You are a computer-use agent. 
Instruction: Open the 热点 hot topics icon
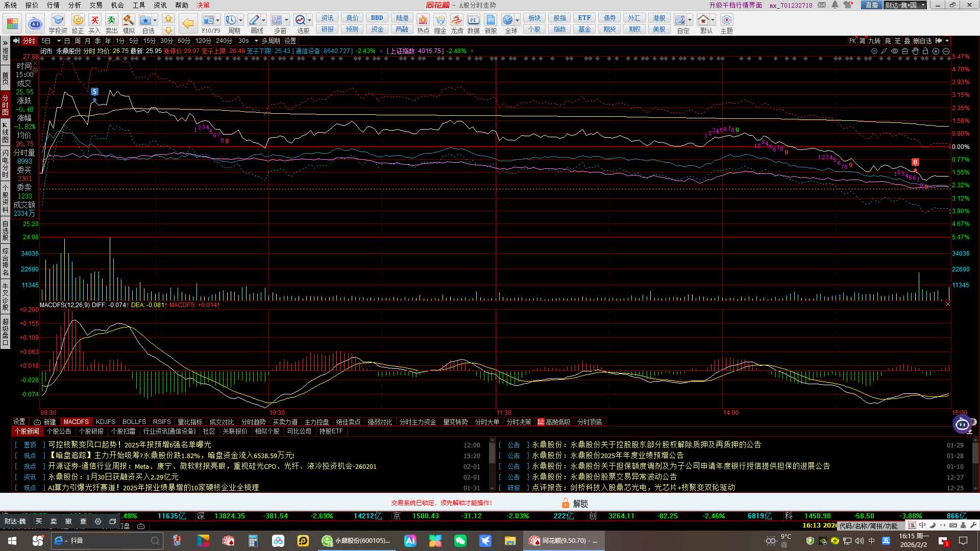423,20
